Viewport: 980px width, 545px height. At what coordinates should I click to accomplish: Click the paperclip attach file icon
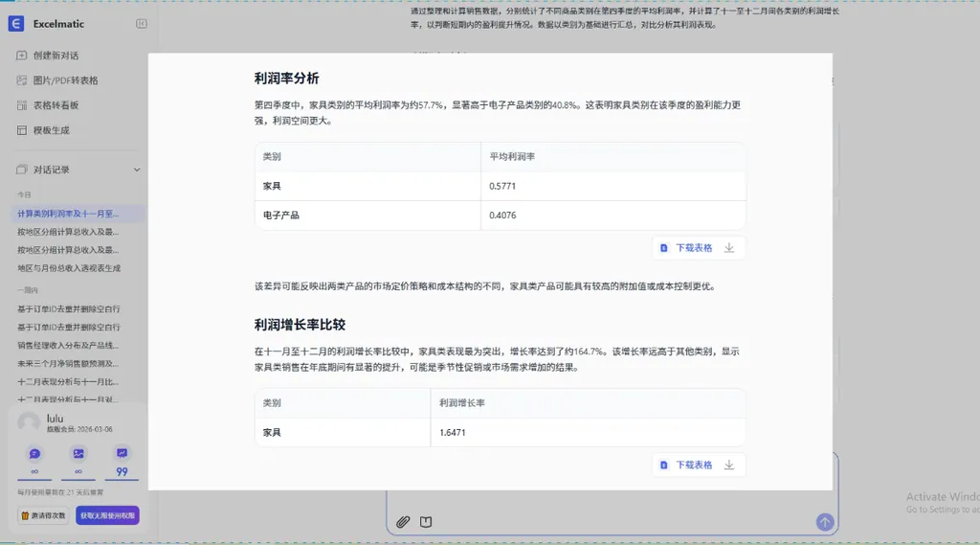(x=403, y=522)
